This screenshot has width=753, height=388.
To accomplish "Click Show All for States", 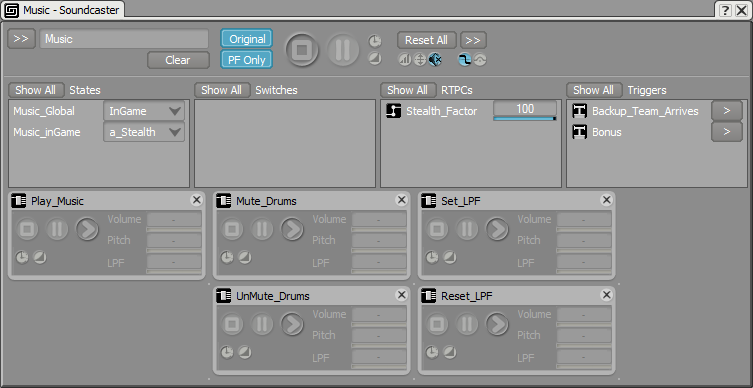I will point(36,90).
